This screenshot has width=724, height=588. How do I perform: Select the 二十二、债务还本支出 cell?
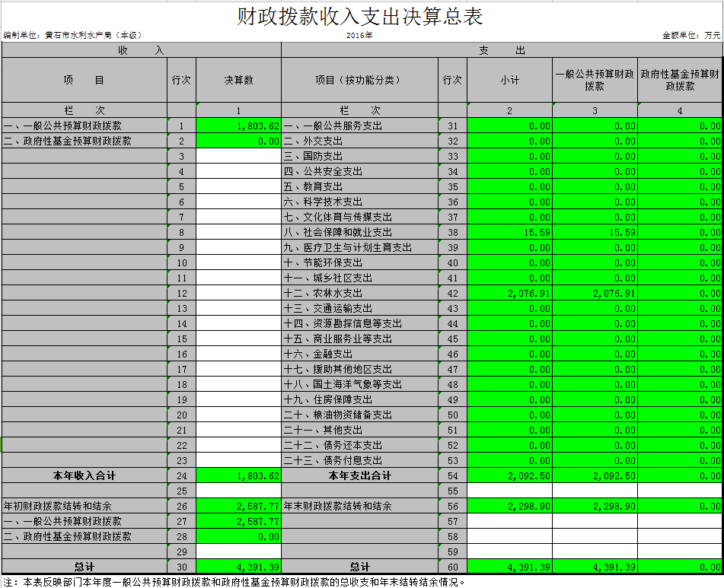tap(359, 446)
